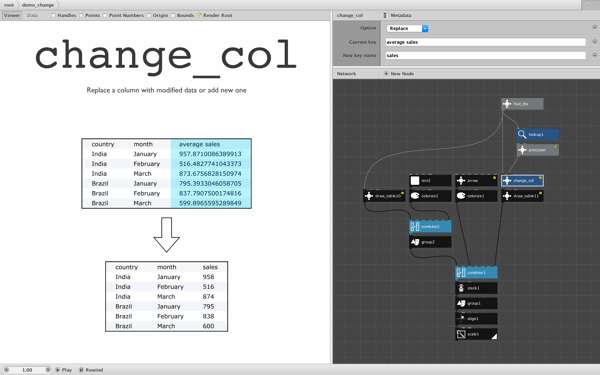Select the rect1 node square icon
Screen dimensions: 600x375
coord(415,181)
